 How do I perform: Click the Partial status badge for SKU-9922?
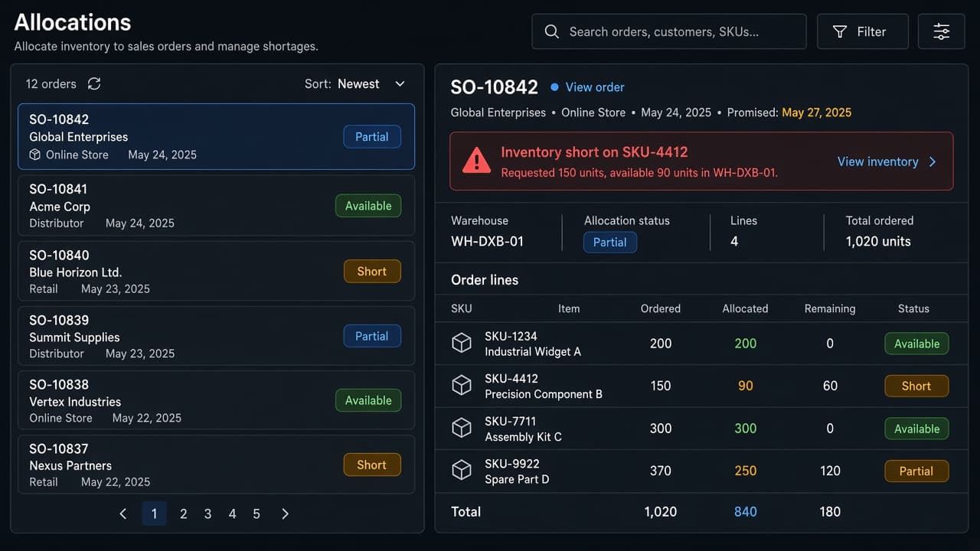[916, 471]
